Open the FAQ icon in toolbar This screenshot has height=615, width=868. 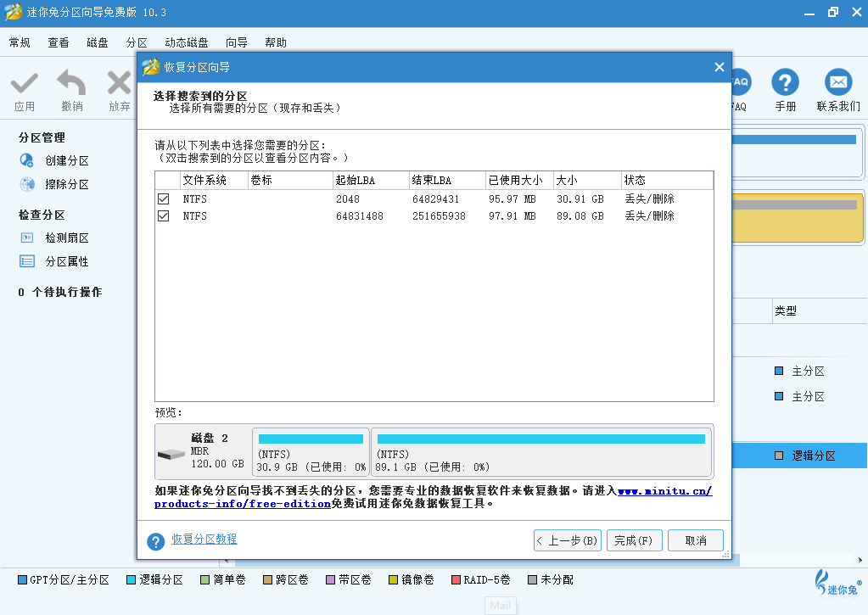(741, 82)
